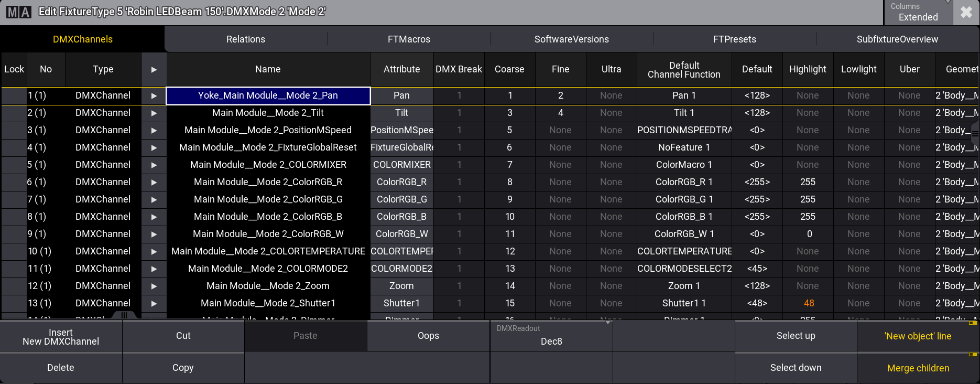This screenshot has height=384, width=980.
Task: Expand the PositionMSpeed channel row
Action: click(154, 130)
